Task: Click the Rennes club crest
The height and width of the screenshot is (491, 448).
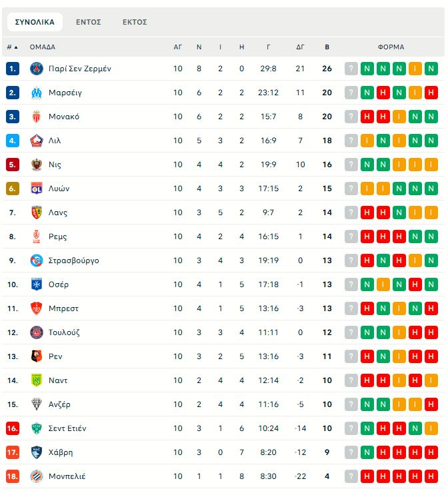Action: 36,356
